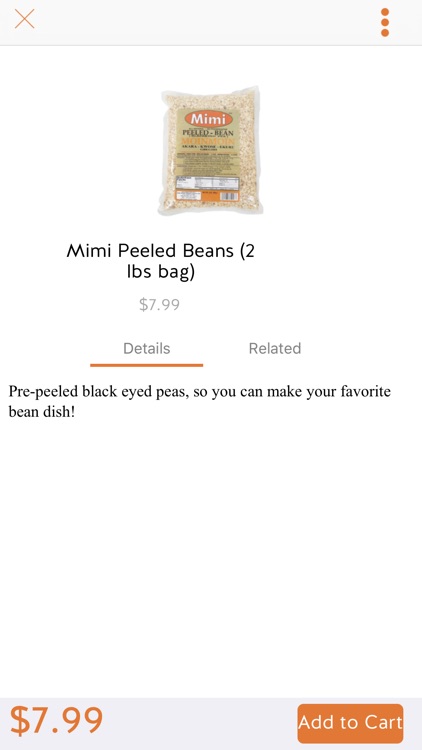The height and width of the screenshot is (750, 422).
Task: Add the item with Add to Cart
Action: pyautogui.click(x=350, y=723)
